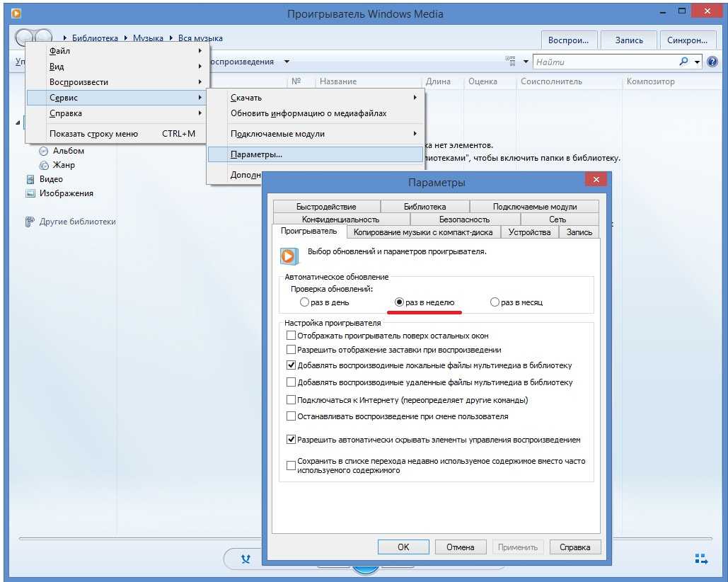Open Другие библиотеки in navigation pane
This screenshot has height=582, width=728.
[x=77, y=222]
